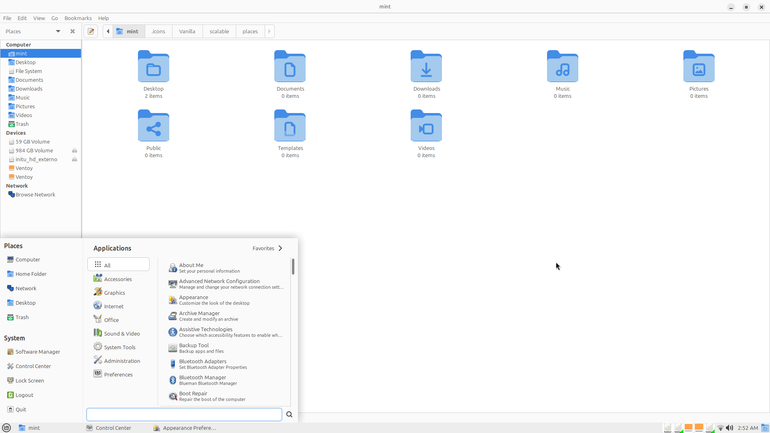This screenshot has height=433, width=770.
Task: Open the Music folder icon
Action: point(562,66)
